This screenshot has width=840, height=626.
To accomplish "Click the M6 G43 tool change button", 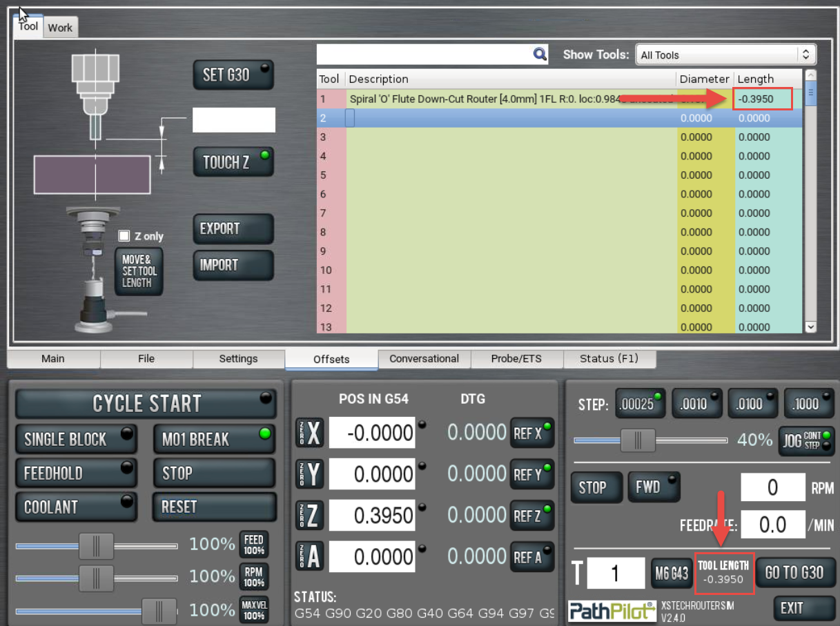I will point(671,573).
